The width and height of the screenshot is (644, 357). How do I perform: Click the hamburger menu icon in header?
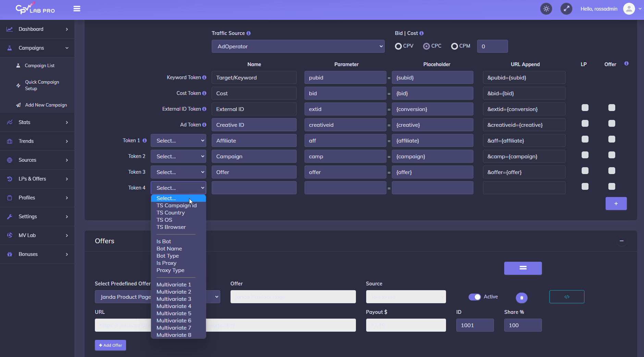point(77,9)
